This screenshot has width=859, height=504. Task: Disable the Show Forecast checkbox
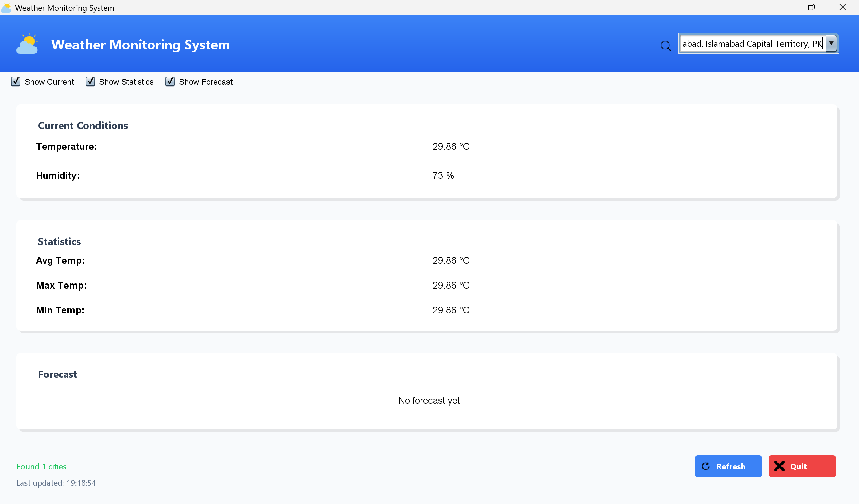click(x=170, y=82)
